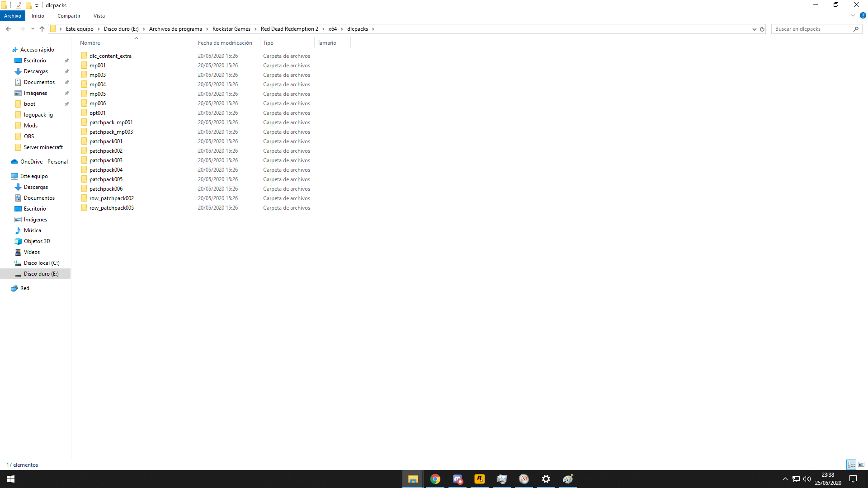Open Rockstar Games Launcher taskbar icon
This screenshot has height=488, width=868.
(480, 479)
